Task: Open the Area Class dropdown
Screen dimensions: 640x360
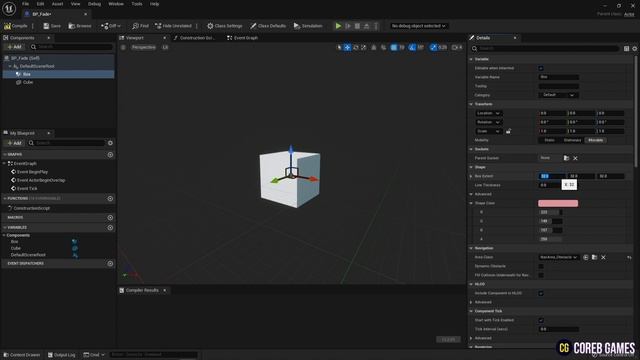Action: [x=559, y=257]
